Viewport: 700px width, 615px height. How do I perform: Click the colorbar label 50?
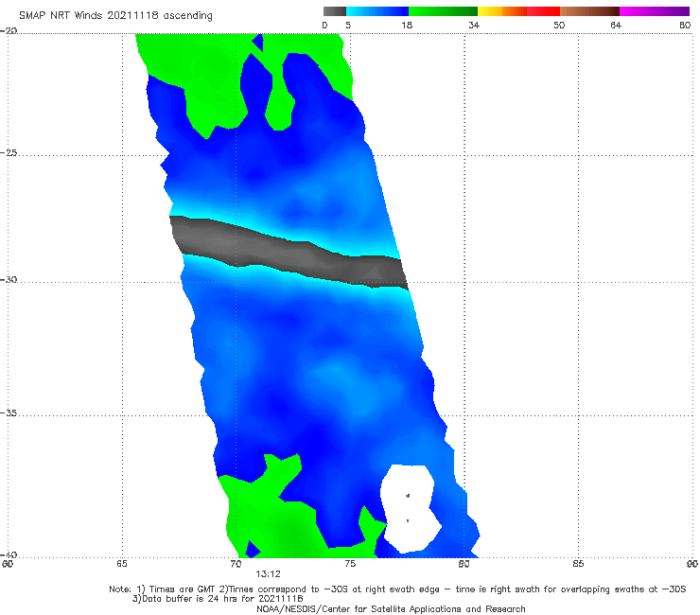point(559,25)
